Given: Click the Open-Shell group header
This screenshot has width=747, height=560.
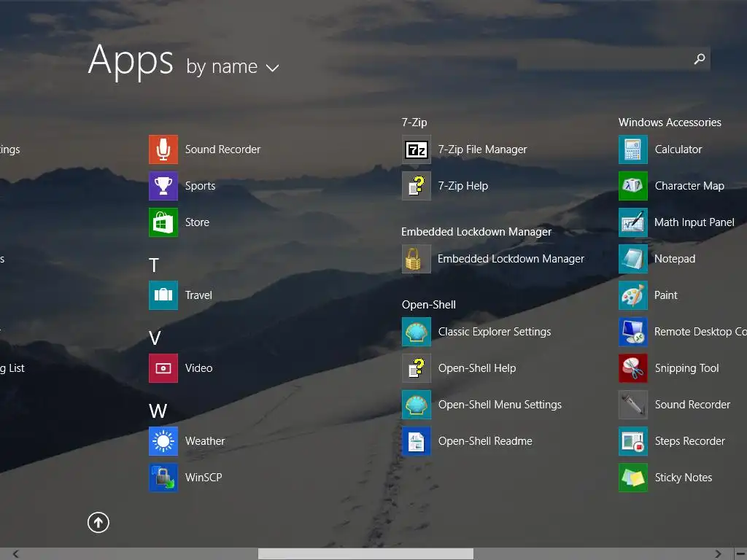Looking at the screenshot, I should [429, 305].
